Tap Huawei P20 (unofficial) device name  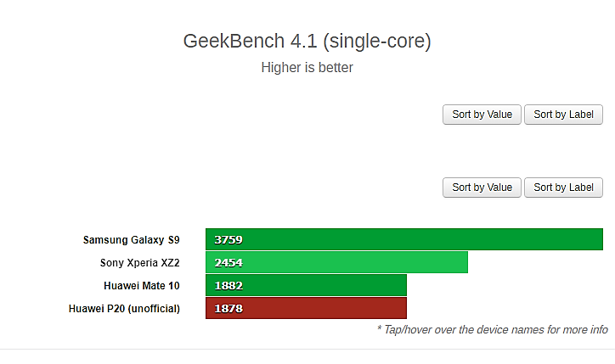pos(124,309)
